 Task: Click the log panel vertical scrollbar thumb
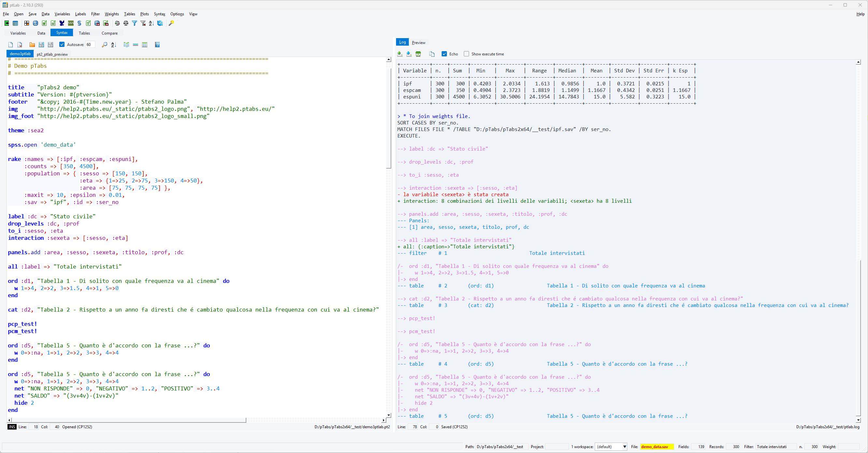pyautogui.click(x=858, y=338)
